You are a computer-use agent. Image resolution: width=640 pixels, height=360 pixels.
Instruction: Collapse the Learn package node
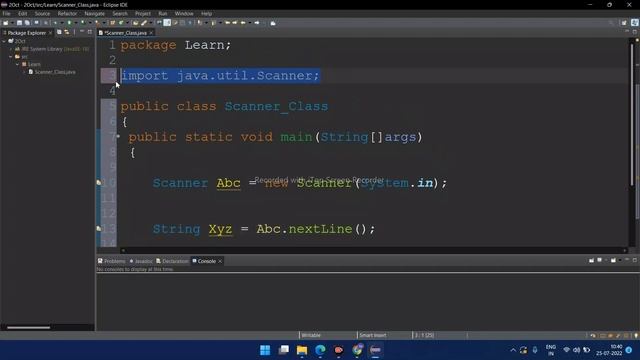click(x=18, y=64)
